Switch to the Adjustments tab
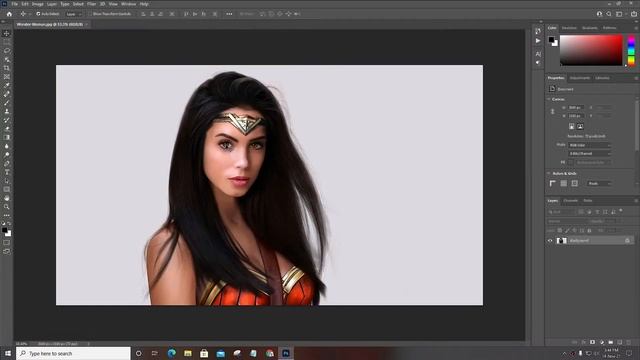Screen dimensions: 640x360 click(580, 78)
